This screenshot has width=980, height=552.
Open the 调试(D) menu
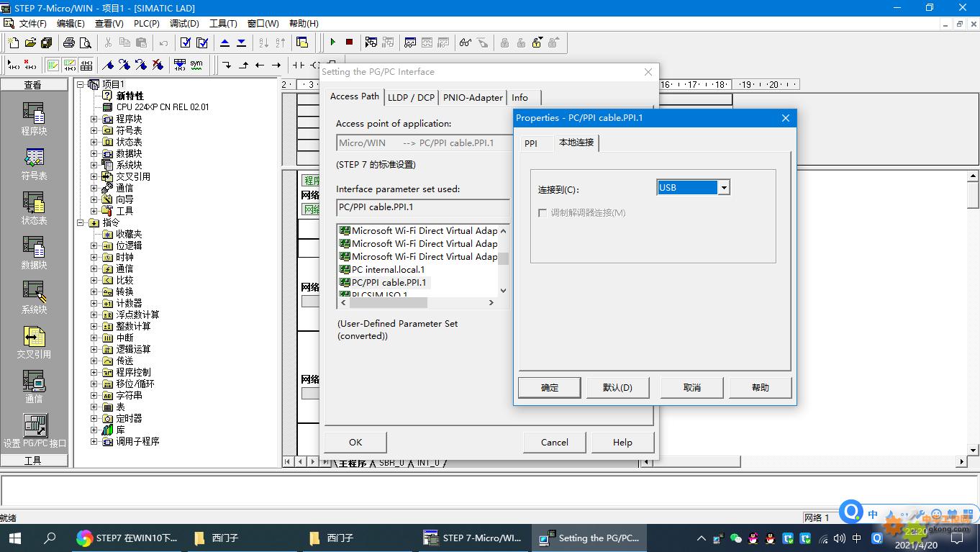[184, 24]
